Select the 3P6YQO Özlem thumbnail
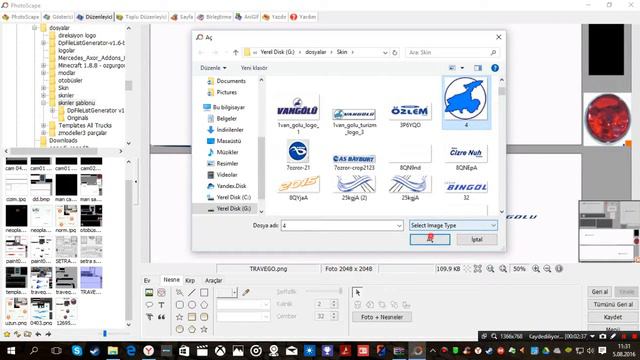This screenshot has height=360, width=640. (x=410, y=115)
